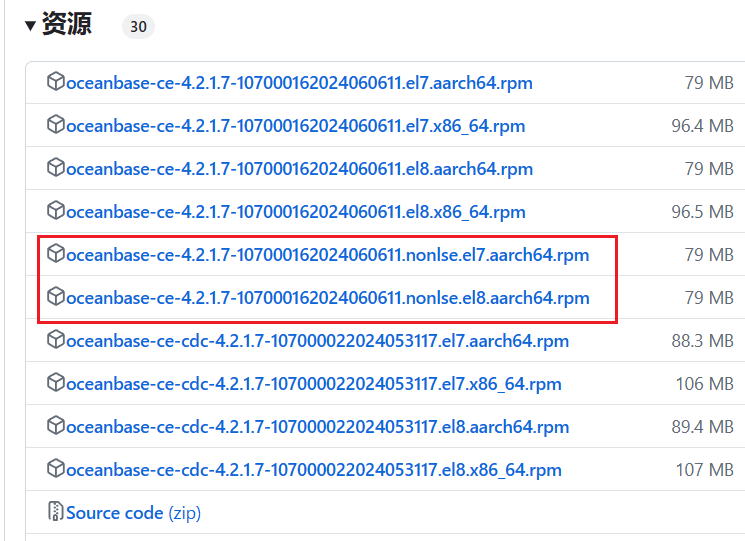Screen dimensions: 745x541
Task: Click the 资源 section heading
Action: [67, 24]
